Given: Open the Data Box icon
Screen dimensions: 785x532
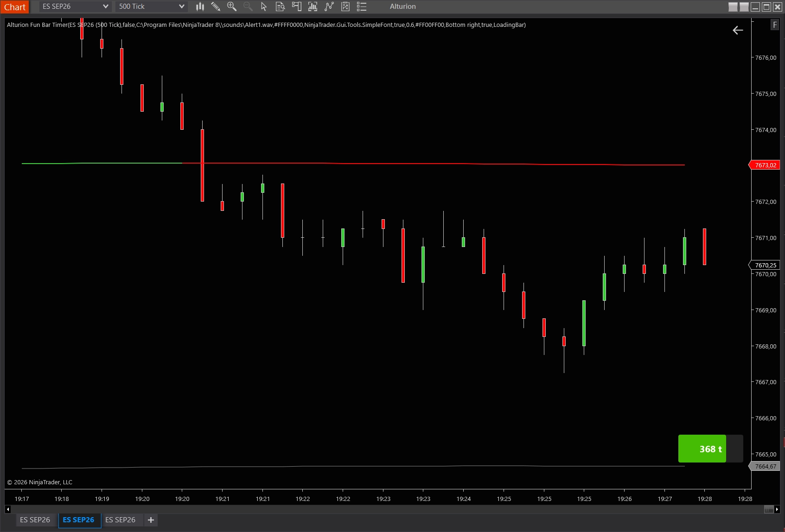Looking at the screenshot, I should (x=280, y=6).
